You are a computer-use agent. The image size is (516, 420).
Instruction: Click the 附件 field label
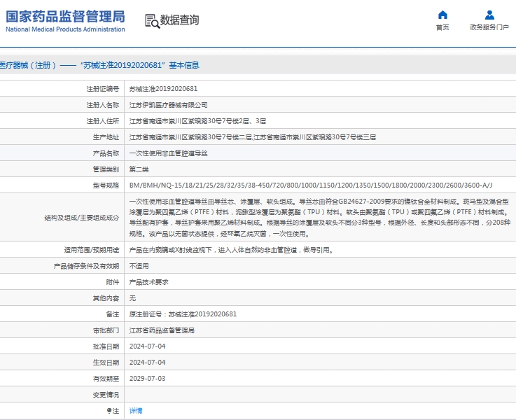[113, 282]
